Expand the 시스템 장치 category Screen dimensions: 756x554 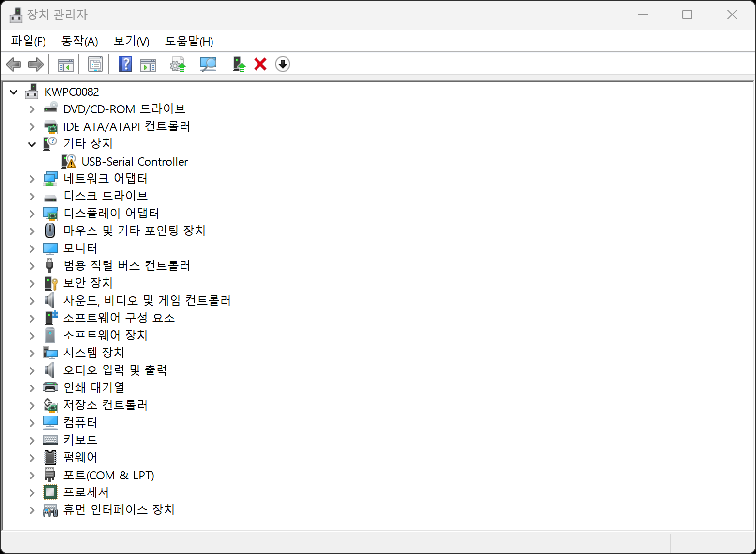tap(32, 354)
